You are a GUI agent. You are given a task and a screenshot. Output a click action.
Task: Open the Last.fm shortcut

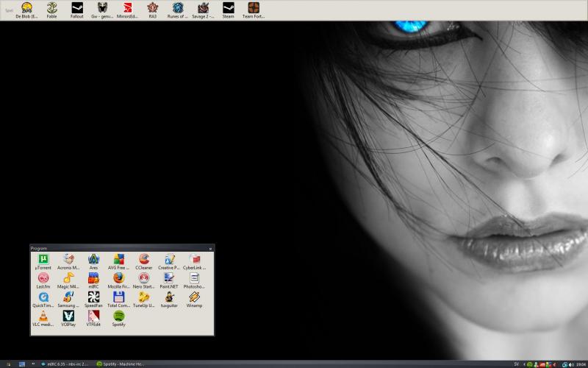43,279
